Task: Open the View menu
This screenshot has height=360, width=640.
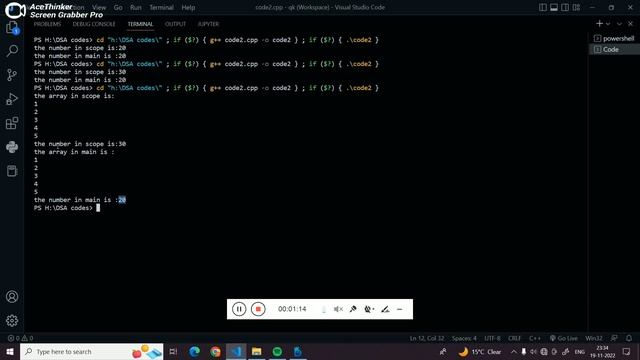Action: click(x=99, y=7)
